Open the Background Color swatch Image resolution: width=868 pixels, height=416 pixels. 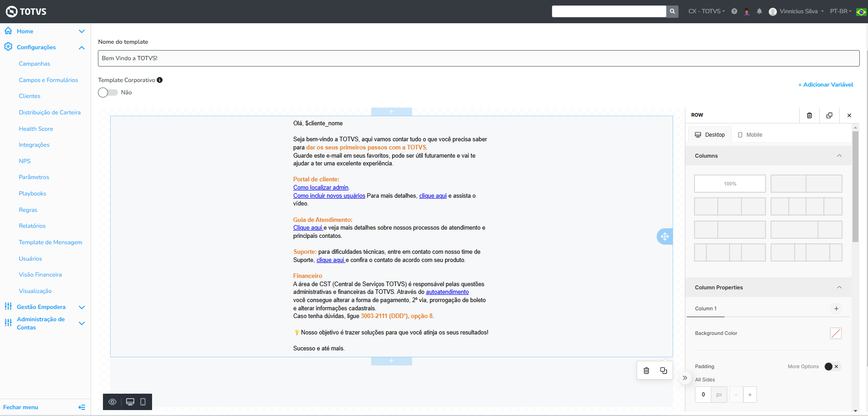[x=836, y=334]
